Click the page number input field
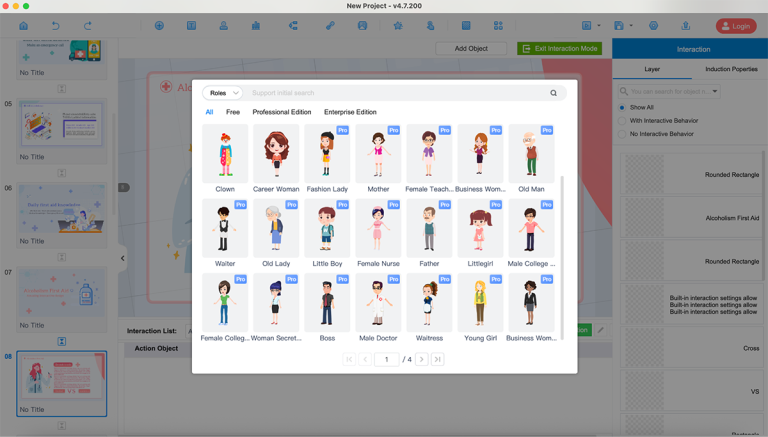This screenshot has height=437, width=768. (386, 360)
